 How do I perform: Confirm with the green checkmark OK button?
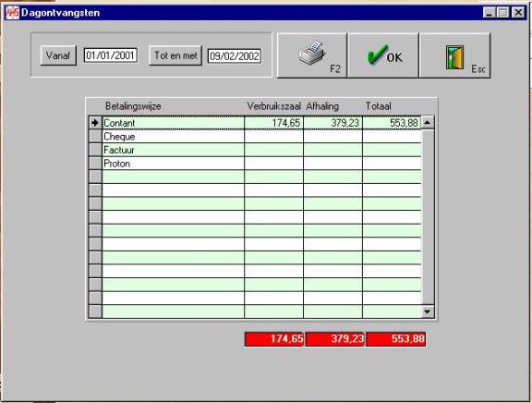click(x=383, y=55)
